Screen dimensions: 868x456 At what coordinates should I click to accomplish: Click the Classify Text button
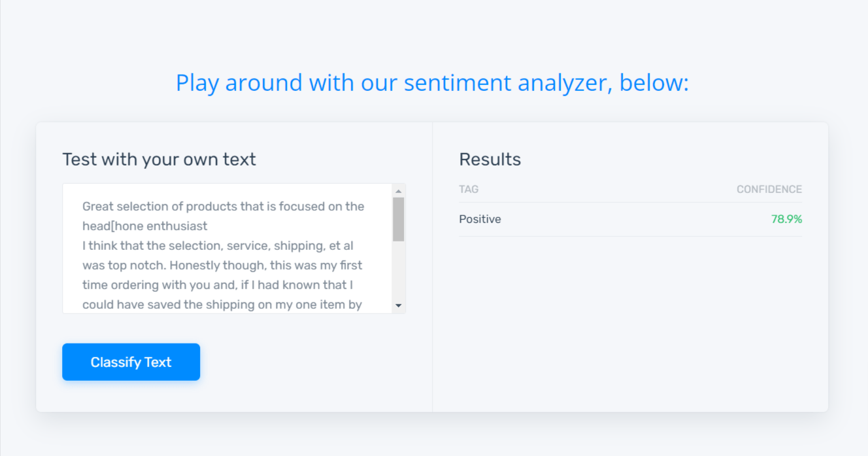coord(131,362)
